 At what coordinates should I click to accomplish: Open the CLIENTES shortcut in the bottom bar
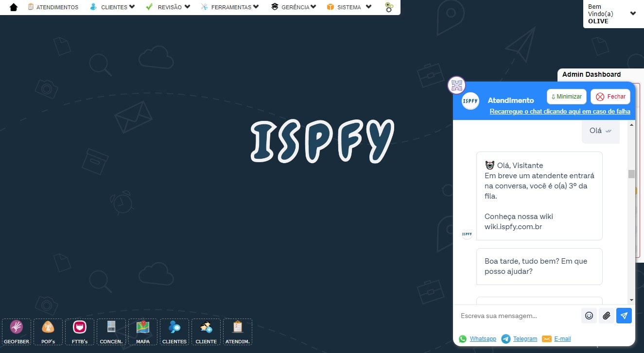174,332
